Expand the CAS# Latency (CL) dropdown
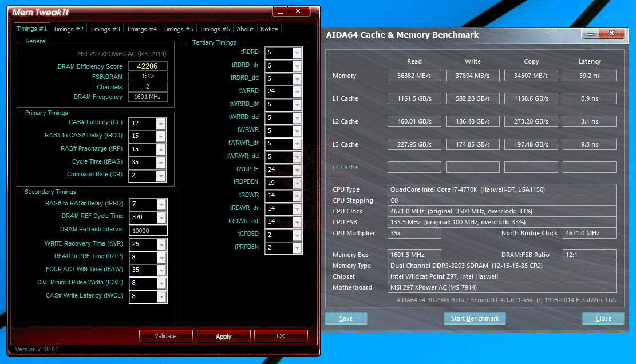The image size is (636, 364). click(x=161, y=123)
